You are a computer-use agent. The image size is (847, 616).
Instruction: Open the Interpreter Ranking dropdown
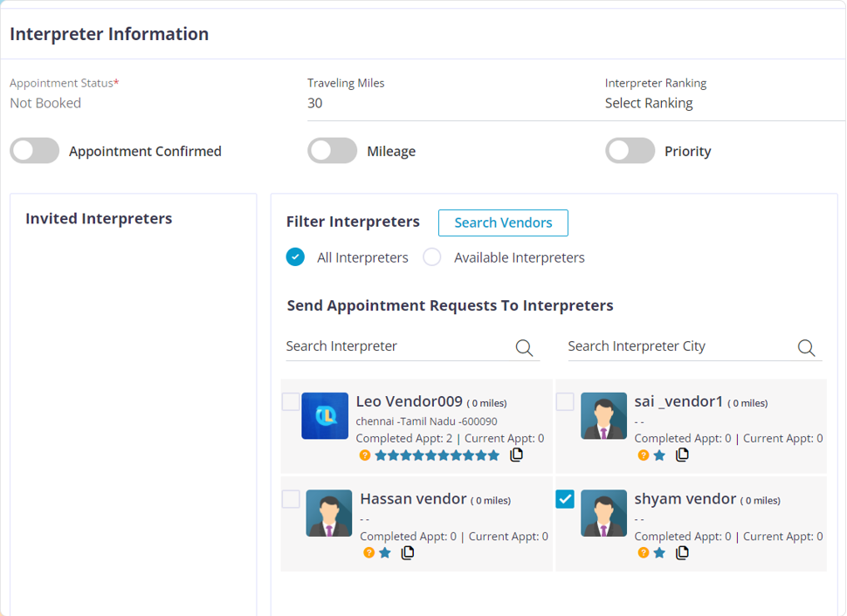(x=721, y=103)
